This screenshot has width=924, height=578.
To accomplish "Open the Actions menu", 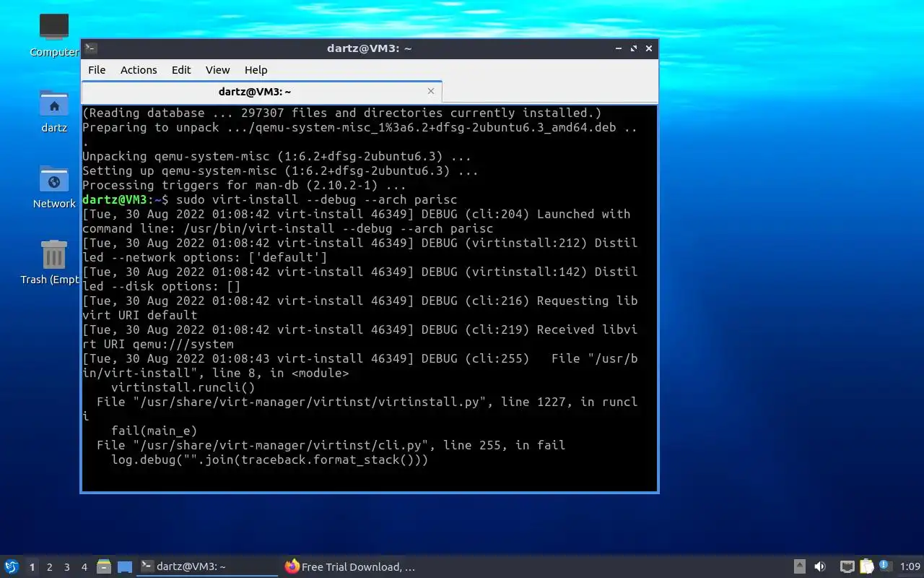I will tap(139, 70).
